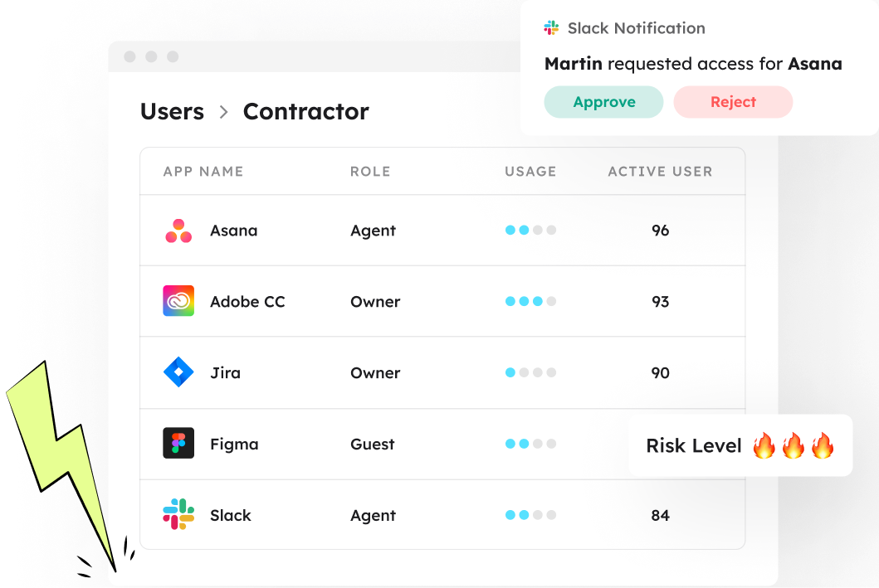
Task: Reject the Asana access request
Action: pos(733,102)
